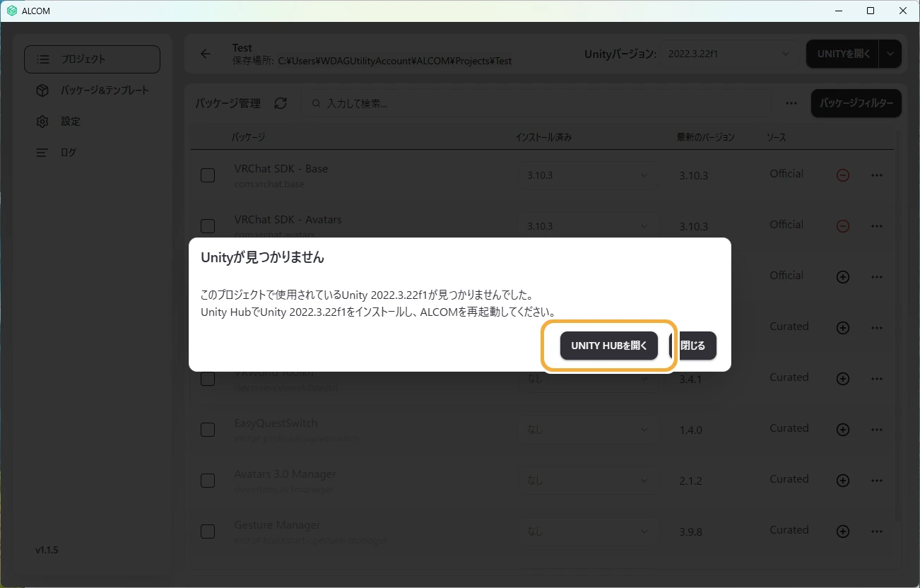Image resolution: width=920 pixels, height=588 pixels.
Task: Select the EasyQuestSwitch checkbox
Action: pyautogui.click(x=208, y=430)
